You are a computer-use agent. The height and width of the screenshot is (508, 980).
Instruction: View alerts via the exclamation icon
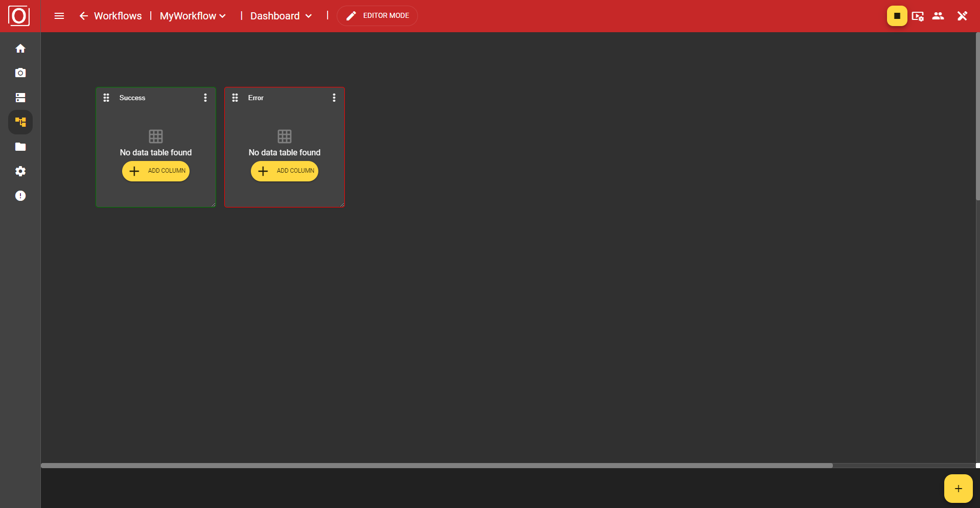pos(20,196)
